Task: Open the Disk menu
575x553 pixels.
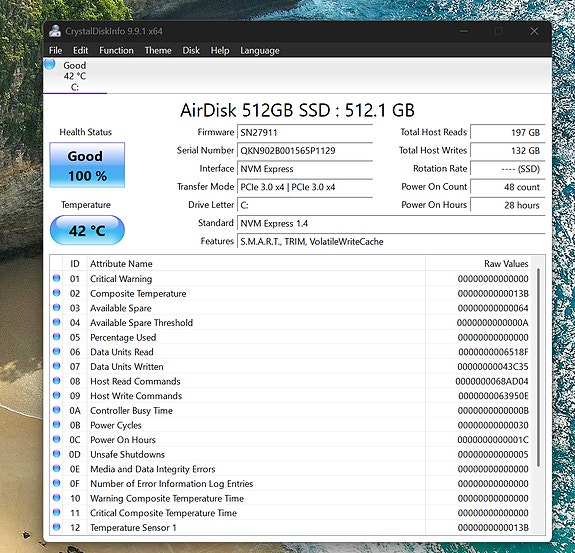Action: click(x=191, y=50)
